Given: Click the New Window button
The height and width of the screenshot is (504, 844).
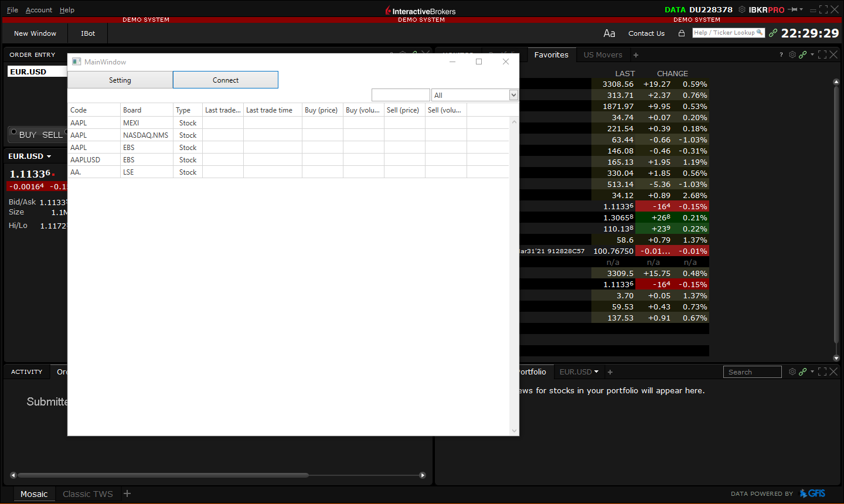Looking at the screenshot, I should [x=35, y=33].
